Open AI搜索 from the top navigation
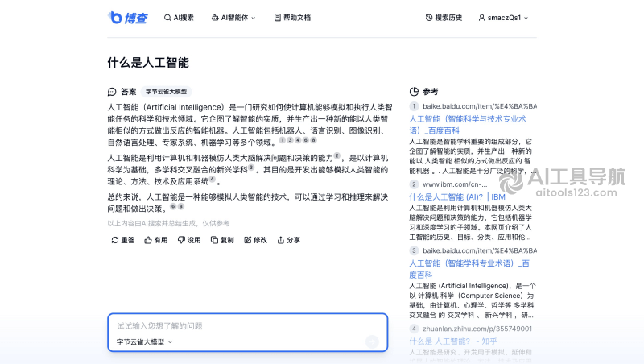The image size is (644, 364). pyautogui.click(x=179, y=18)
